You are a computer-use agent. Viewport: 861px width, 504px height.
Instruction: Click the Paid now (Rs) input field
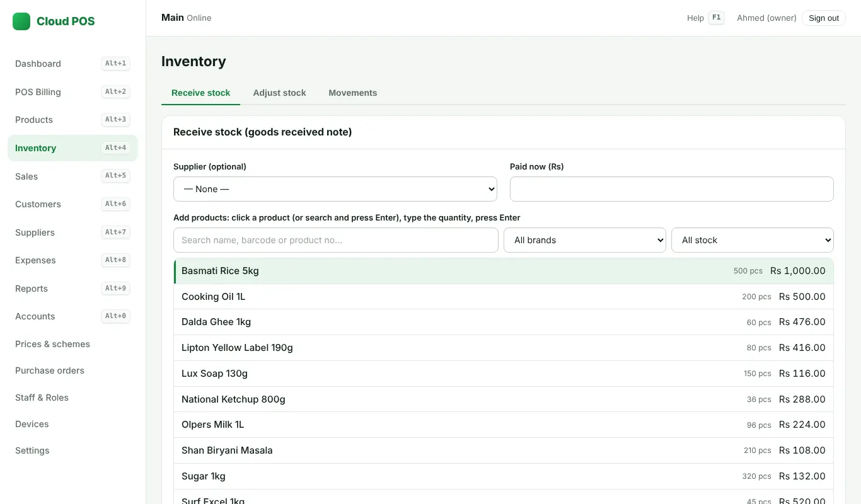point(672,189)
